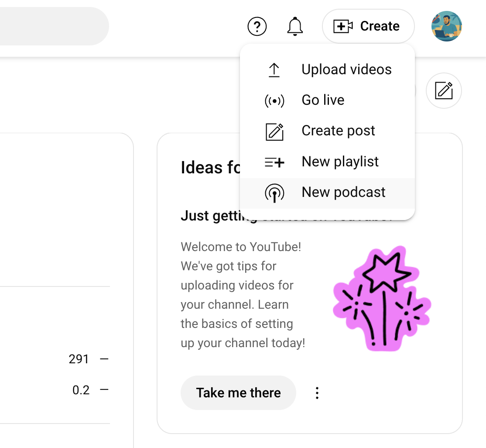Click the New podcast antenna icon
This screenshot has width=486, height=448.
(x=274, y=193)
